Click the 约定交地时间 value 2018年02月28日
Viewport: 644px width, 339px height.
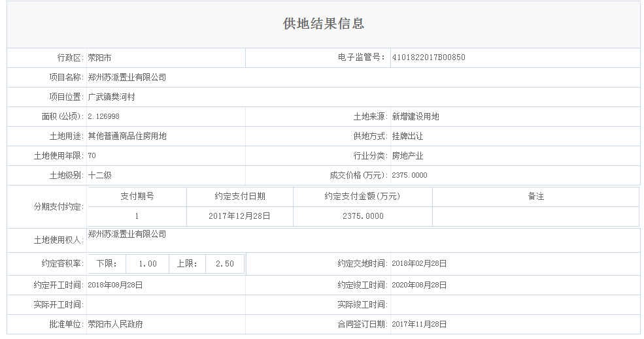[419, 263]
